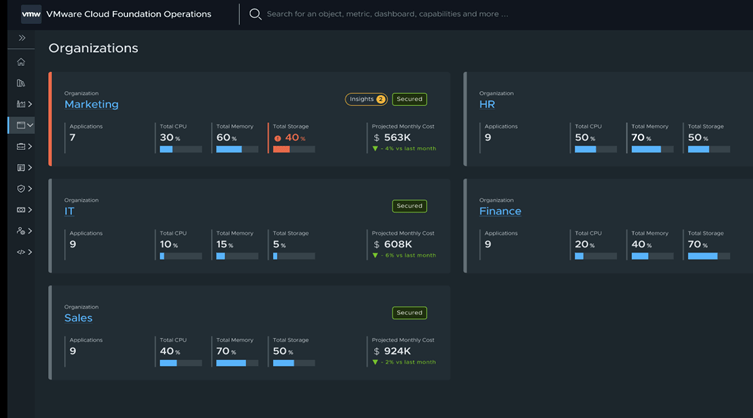Open the Marketing organization link
This screenshot has width=753, height=418.
91,104
